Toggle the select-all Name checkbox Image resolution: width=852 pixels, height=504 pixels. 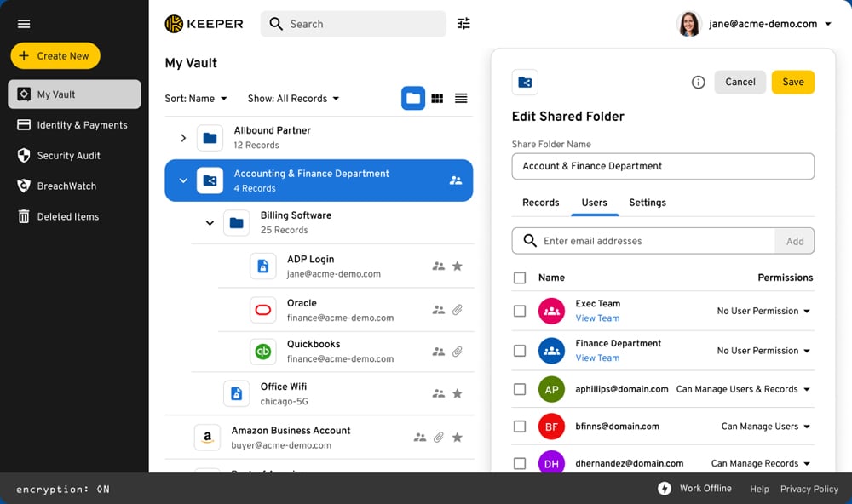(x=520, y=278)
